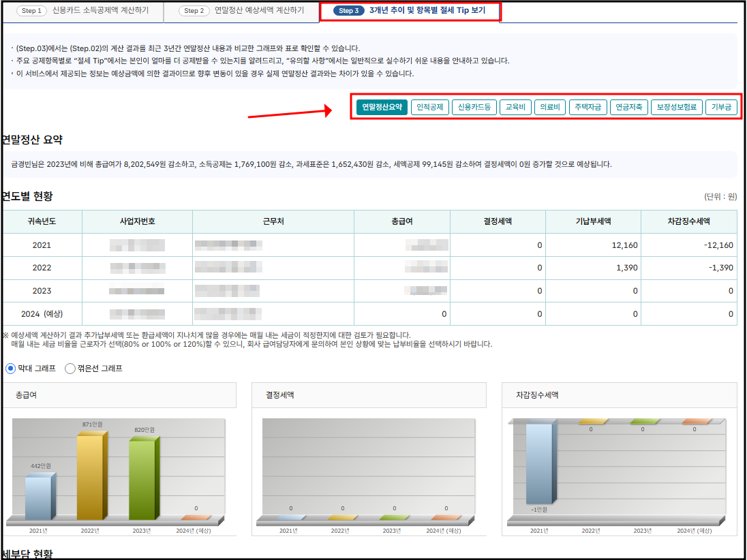Show the 주택자금 section
This screenshot has height=560, width=747.
tap(588, 107)
